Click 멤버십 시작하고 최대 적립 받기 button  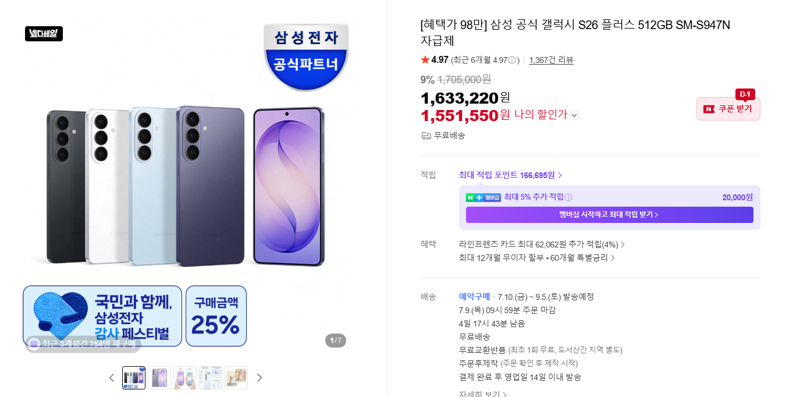(609, 215)
